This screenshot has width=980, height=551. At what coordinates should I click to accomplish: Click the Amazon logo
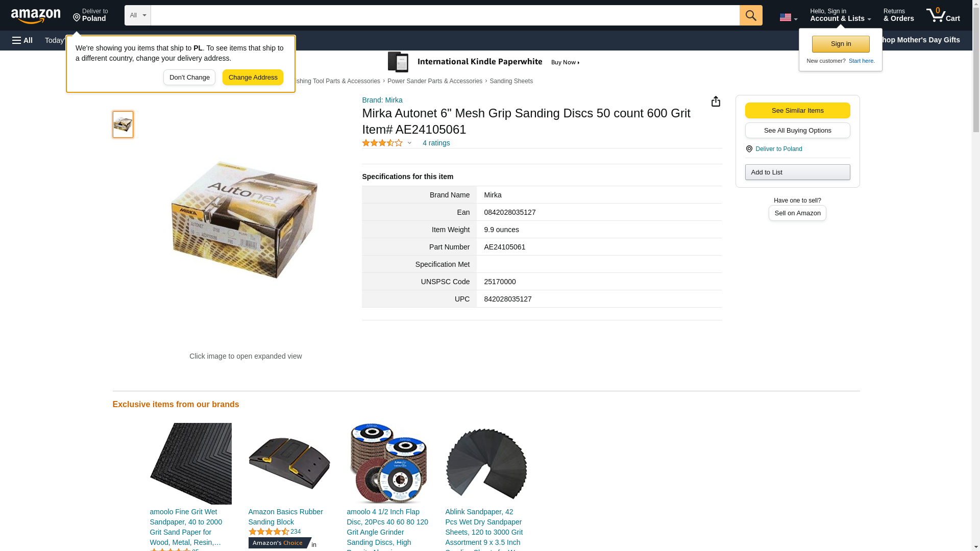(x=36, y=16)
